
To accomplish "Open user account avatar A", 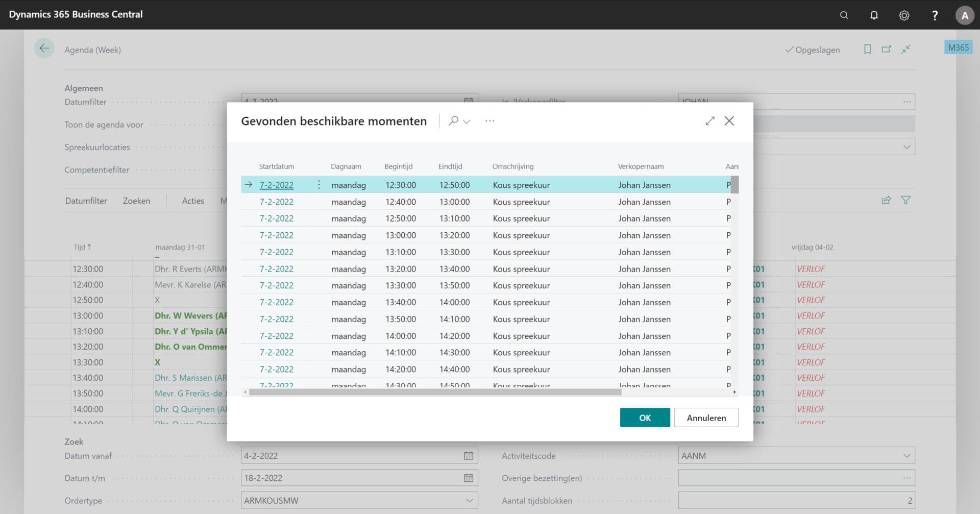I will coord(965,15).
